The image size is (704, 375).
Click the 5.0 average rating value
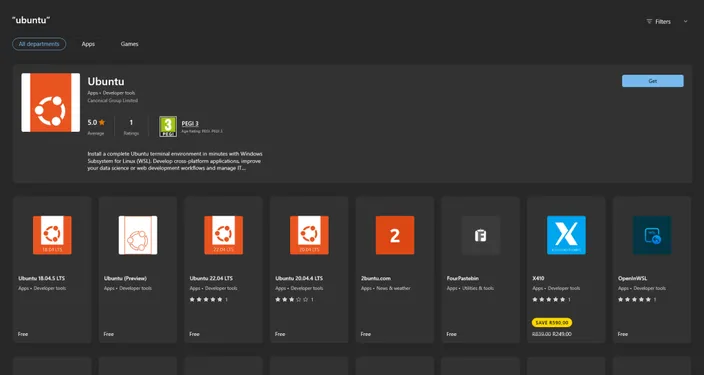click(92, 122)
